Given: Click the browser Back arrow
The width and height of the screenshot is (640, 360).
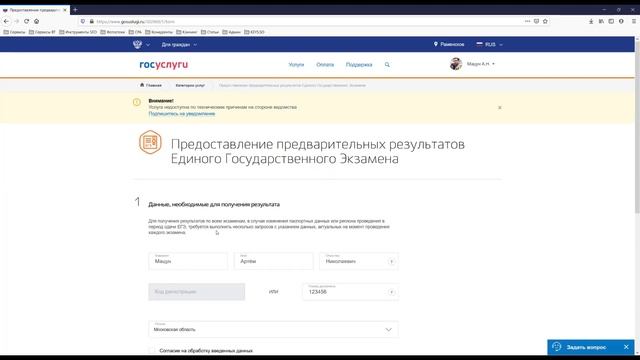Looking at the screenshot, I should tap(6, 21).
